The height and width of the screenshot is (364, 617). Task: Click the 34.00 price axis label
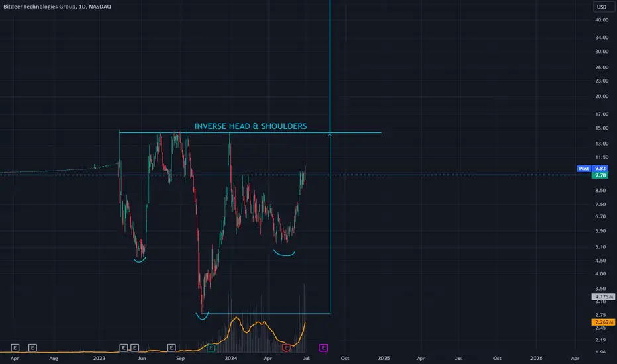pyautogui.click(x=602, y=38)
